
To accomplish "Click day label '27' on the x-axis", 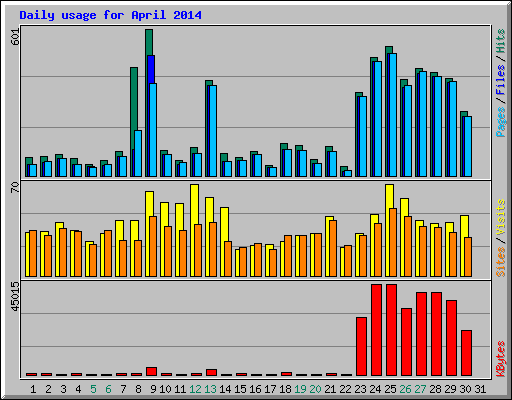I will pos(420,389).
